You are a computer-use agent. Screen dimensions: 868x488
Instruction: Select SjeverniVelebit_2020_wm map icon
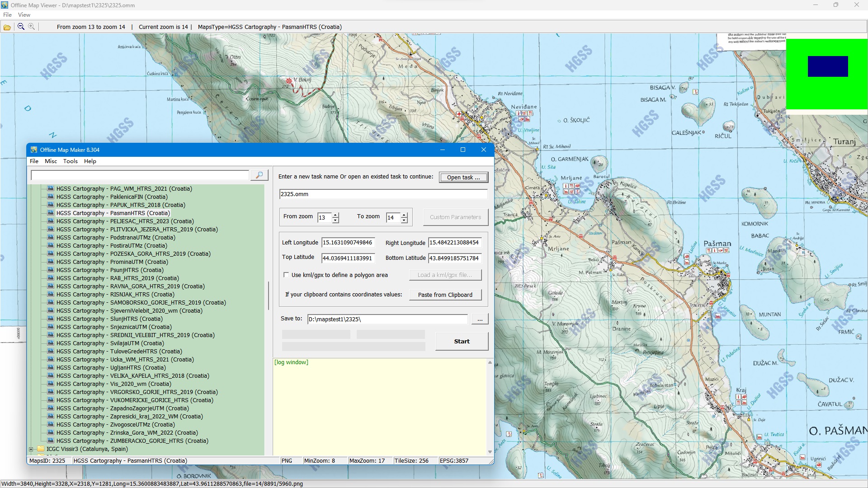tap(51, 310)
